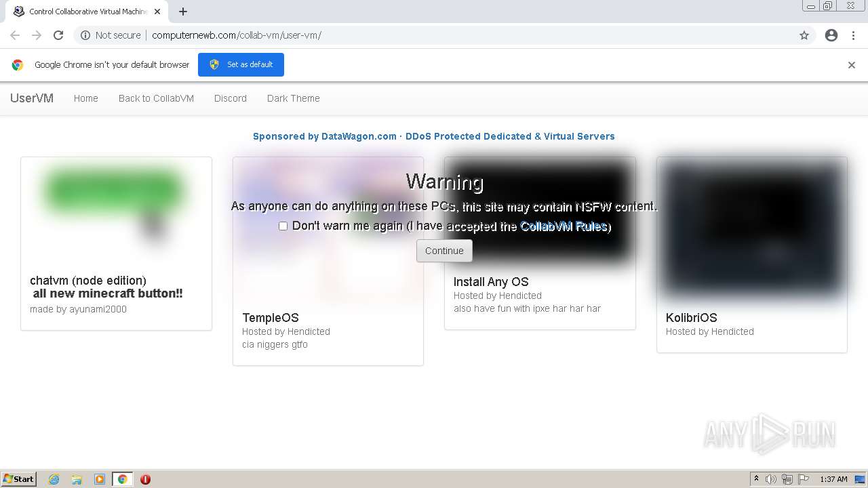Click the address bar URL

[237, 35]
